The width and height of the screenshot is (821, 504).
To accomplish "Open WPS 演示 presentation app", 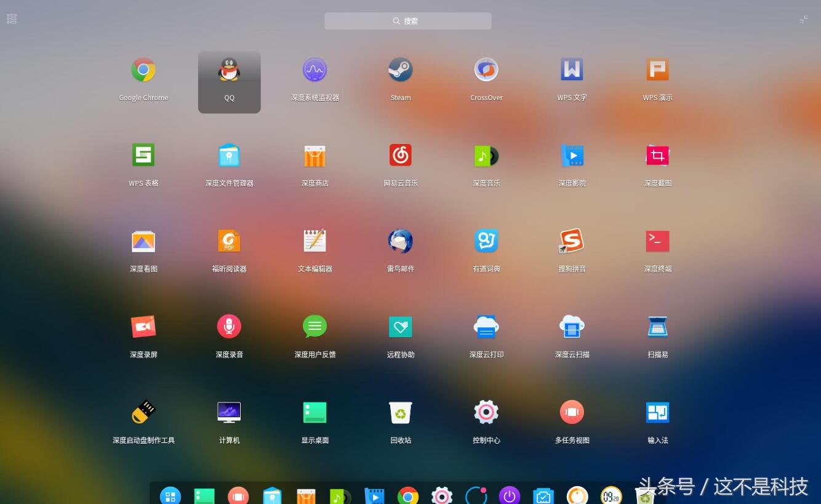I will point(657,70).
